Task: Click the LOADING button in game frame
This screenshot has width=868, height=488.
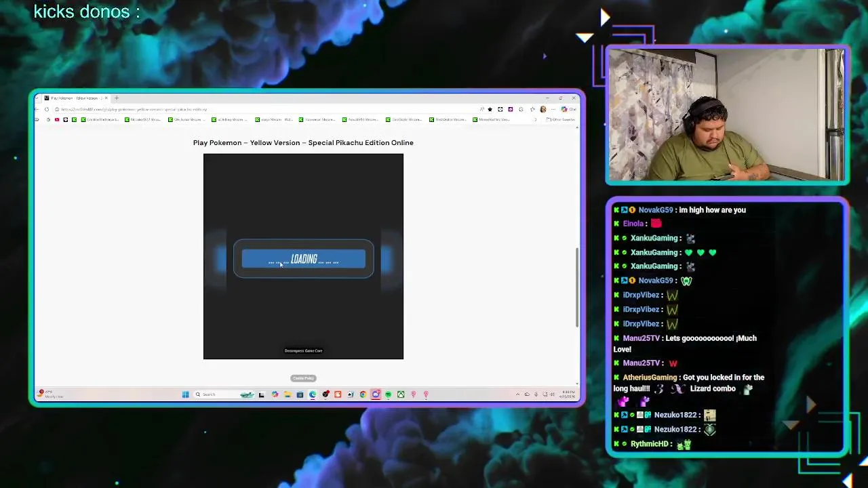Action: point(304,259)
